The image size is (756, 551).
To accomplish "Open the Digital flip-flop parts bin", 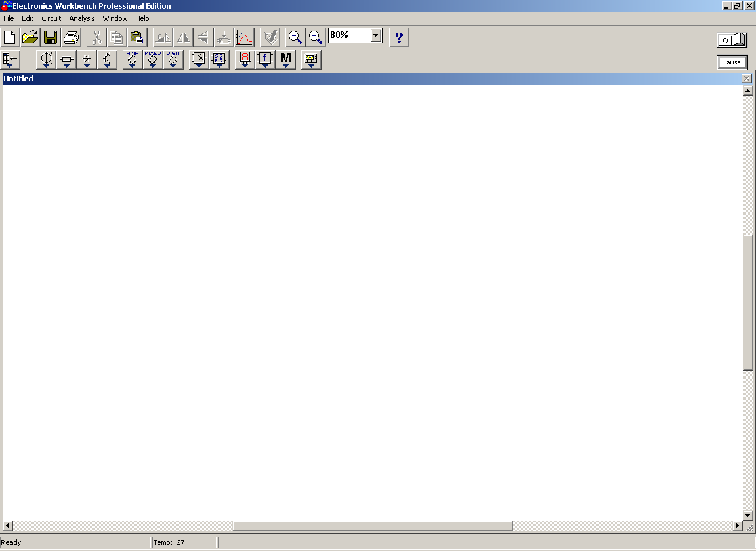I will 219,59.
